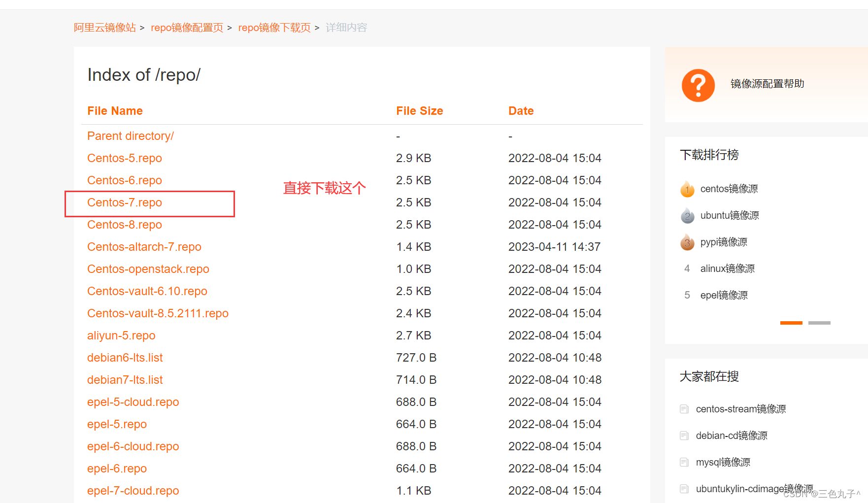Click document icon beside mysql镜像源
The image size is (868, 503).
tap(684, 462)
